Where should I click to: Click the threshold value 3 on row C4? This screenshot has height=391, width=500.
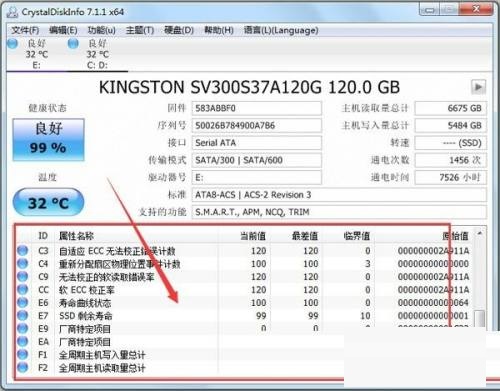(367, 264)
